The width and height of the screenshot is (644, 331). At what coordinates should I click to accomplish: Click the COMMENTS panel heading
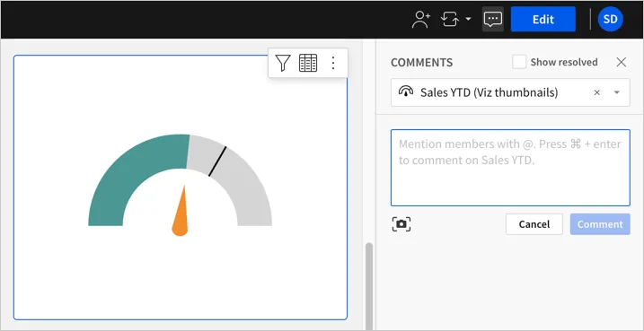tap(421, 63)
